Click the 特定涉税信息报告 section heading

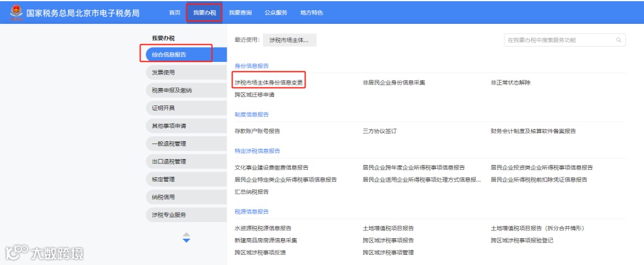tap(258, 151)
